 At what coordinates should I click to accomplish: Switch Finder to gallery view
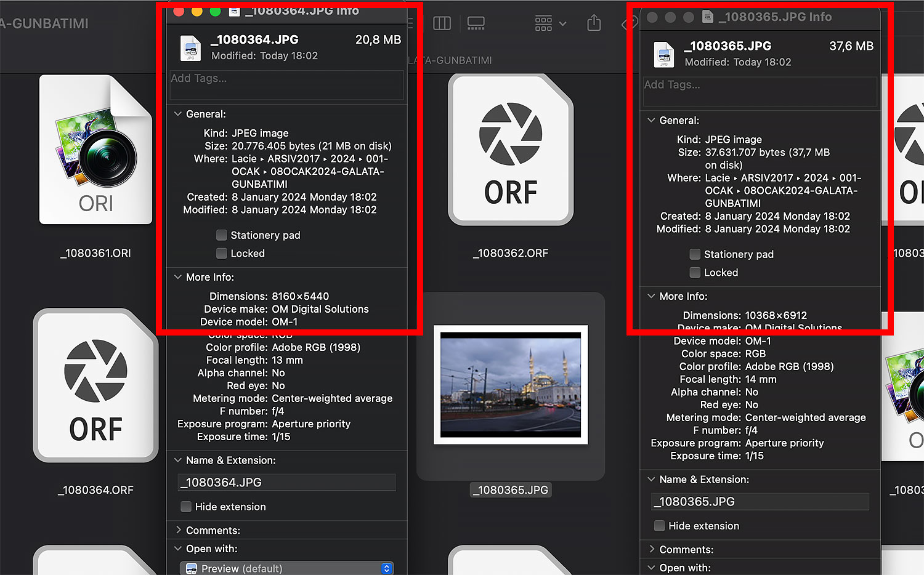476,23
